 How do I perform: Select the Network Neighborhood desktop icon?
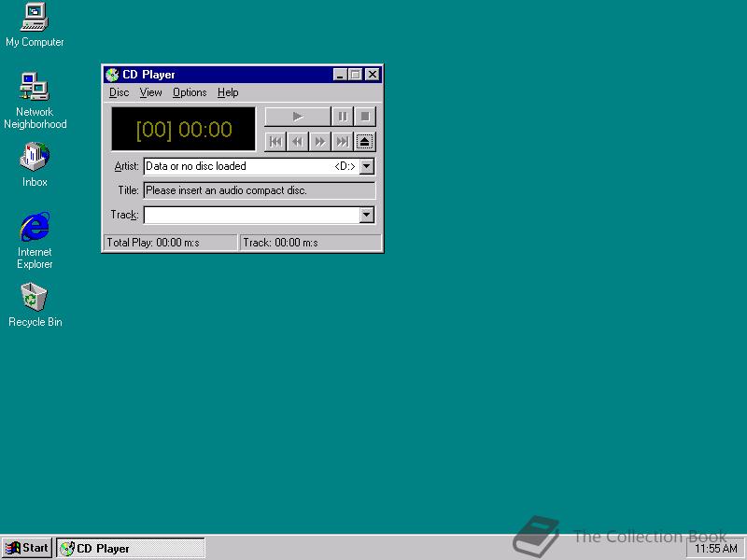point(35,100)
